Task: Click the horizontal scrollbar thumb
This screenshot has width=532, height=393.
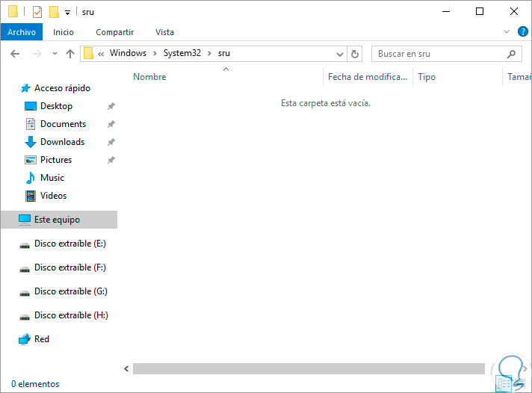Action: 309,368
